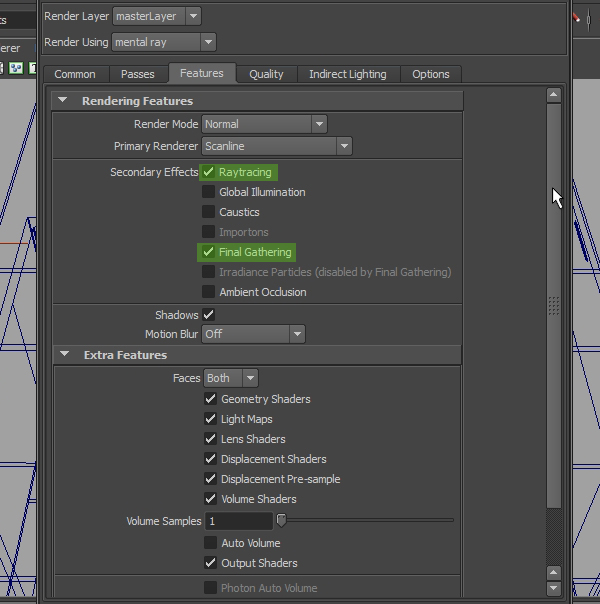
Task: Open the Render Layer masterLayer dropdown
Action: [157, 17]
